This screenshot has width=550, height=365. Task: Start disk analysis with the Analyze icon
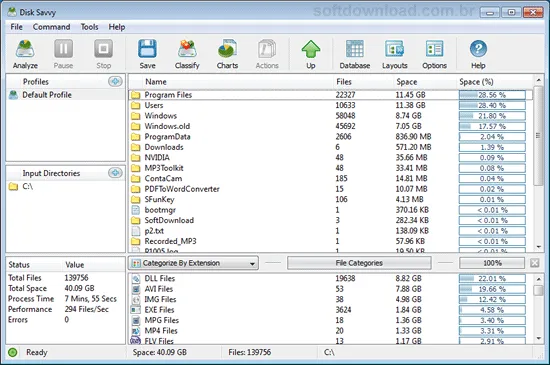[x=25, y=49]
